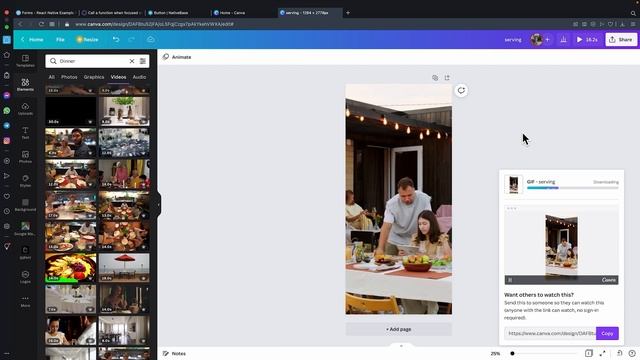The height and width of the screenshot is (360, 640).
Task: Select the red beach umbrella video thumbnail
Action: (x=124, y=268)
